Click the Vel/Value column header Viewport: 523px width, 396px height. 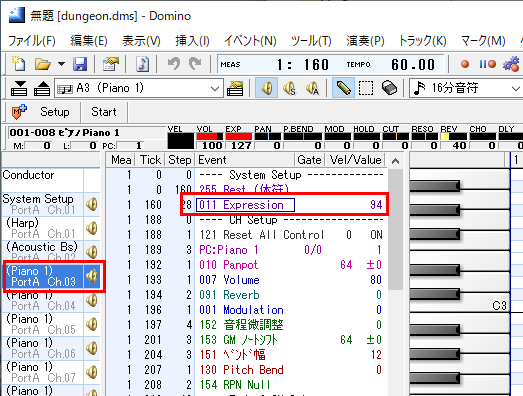pos(356,160)
